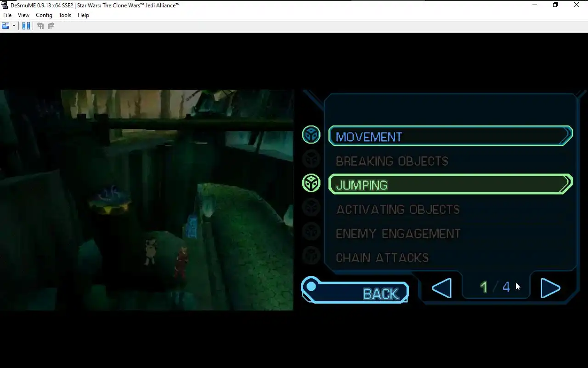Close the DeSmuME window
The image size is (588, 368).
click(x=577, y=5)
